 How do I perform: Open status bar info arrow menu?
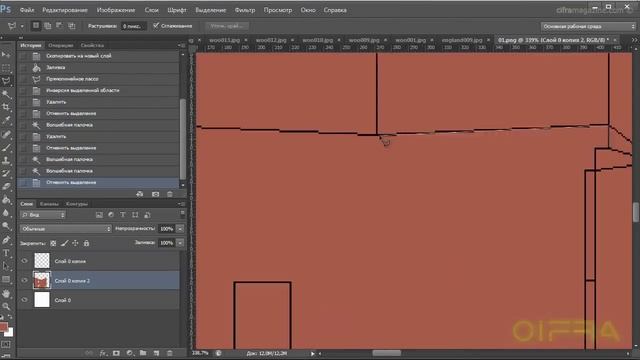pos(313,353)
